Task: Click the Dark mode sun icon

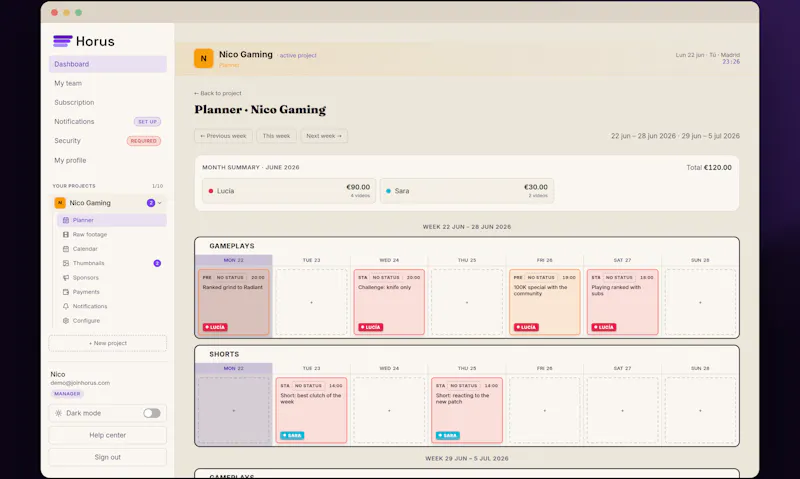Action: click(59, 413)
